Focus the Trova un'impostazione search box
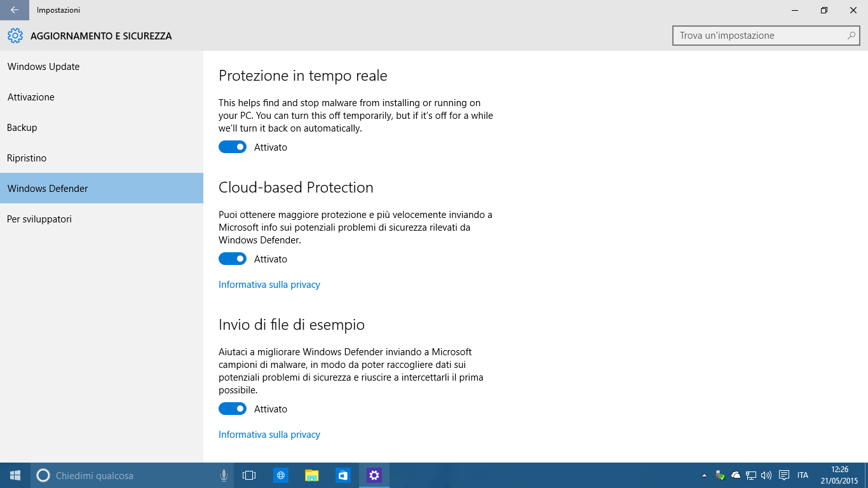This screenshot has height=488, width=868. (x=766, y=36)
